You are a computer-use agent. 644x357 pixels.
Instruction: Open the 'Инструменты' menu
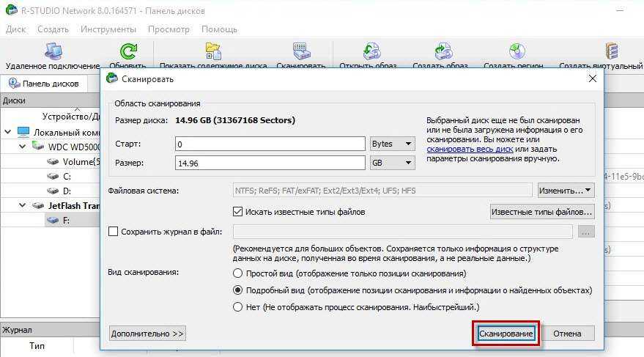tap(108, 29)
